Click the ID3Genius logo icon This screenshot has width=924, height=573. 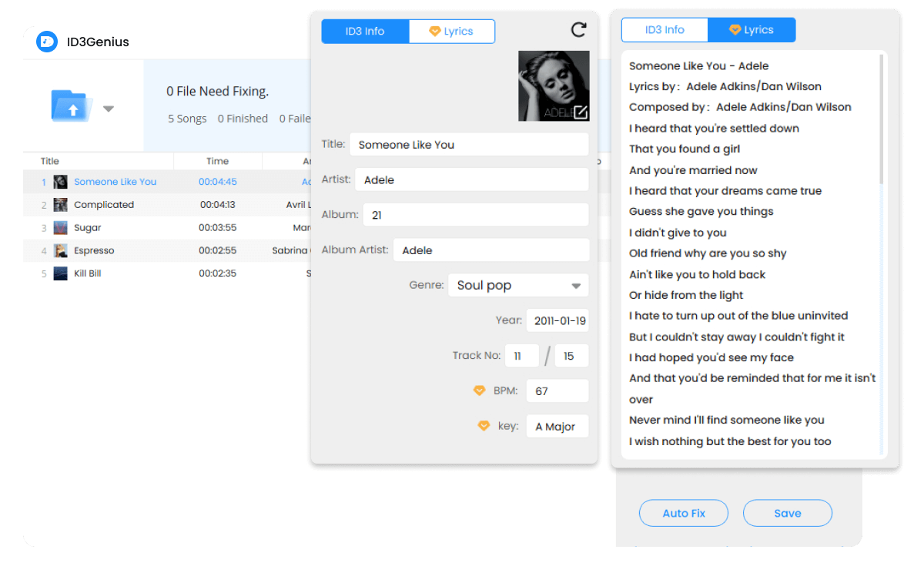tap(47, 42)
